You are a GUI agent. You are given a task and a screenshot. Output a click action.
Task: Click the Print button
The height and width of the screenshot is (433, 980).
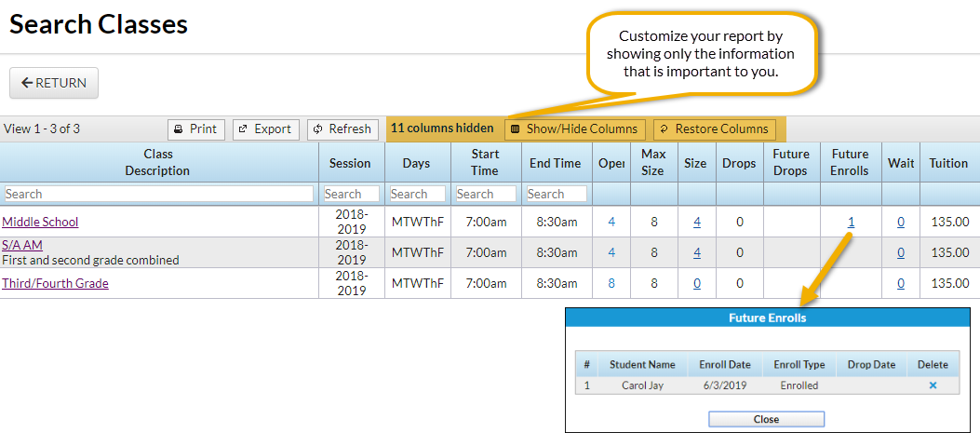(195, 129)
